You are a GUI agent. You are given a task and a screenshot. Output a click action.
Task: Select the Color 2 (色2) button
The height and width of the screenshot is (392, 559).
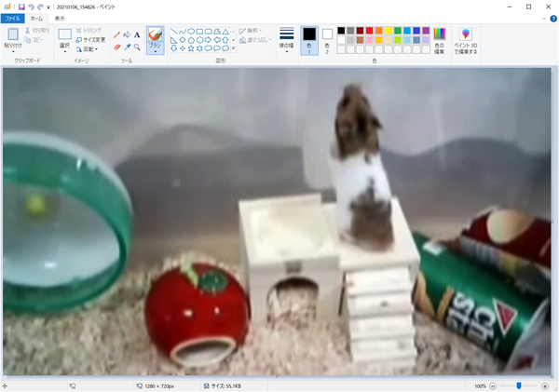327,40
